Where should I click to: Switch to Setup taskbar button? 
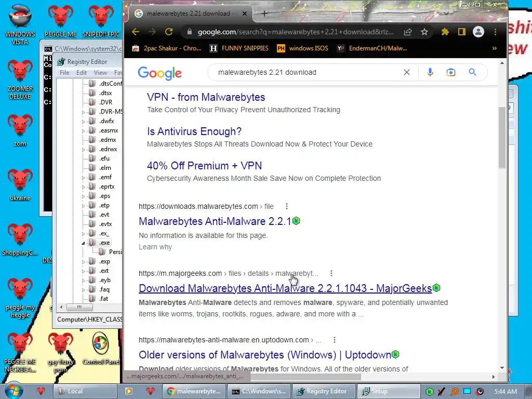coord(389,391)
